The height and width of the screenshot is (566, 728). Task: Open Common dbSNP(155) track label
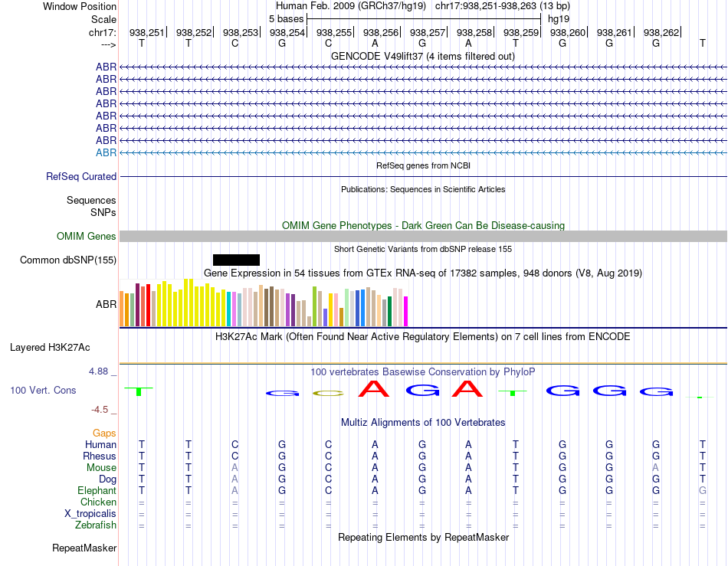(x=68, y=260)
